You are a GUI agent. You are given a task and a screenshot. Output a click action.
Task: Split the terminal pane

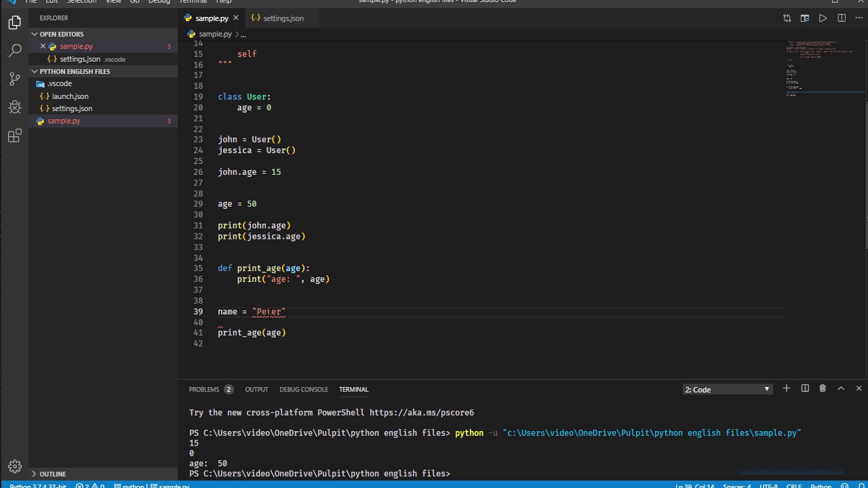(805, 388)
